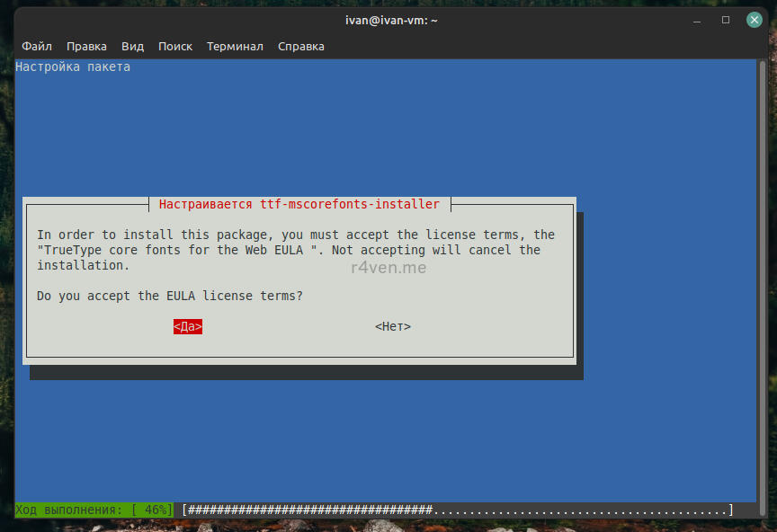Click the 'Настройка пакета' header text
This screenshot has width=777, height=532.
73,67
